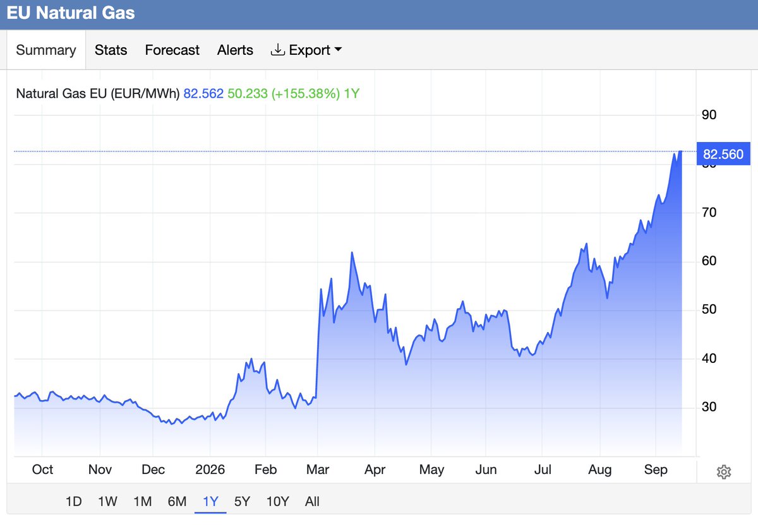The width and height of the screenshot is (758, 532).
Task: Select the 5Y time range
Action: [x=242, y=502]
